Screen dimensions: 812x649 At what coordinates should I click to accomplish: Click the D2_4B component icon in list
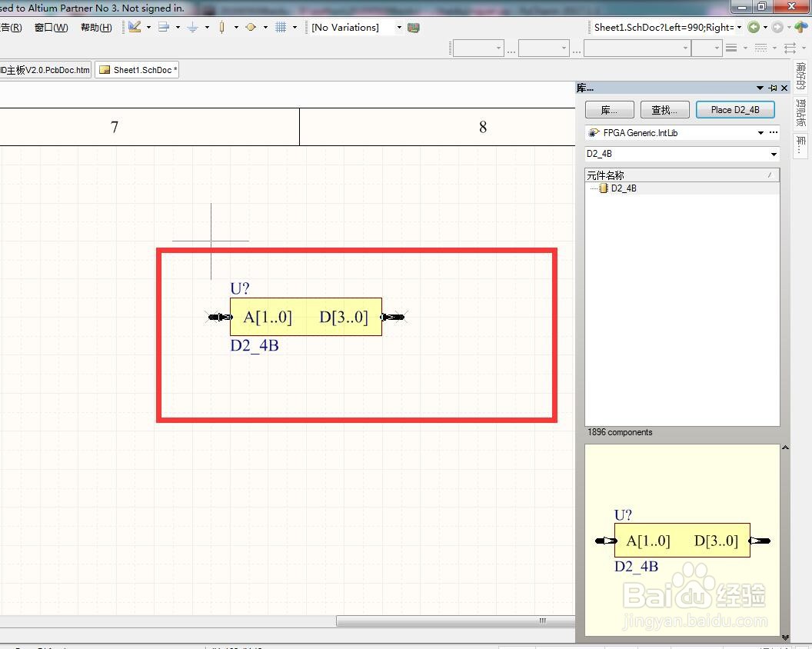[x=604, y=188]
